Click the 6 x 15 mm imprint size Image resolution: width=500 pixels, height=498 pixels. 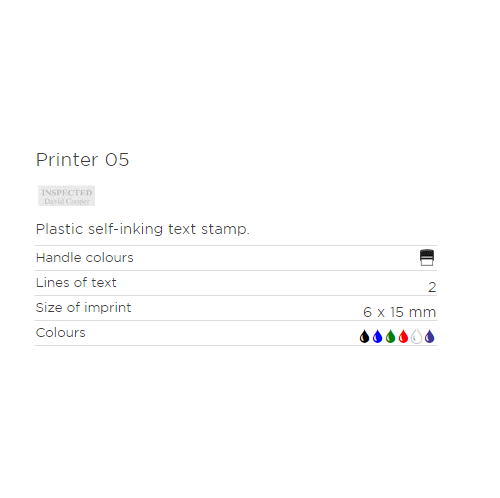400,312
